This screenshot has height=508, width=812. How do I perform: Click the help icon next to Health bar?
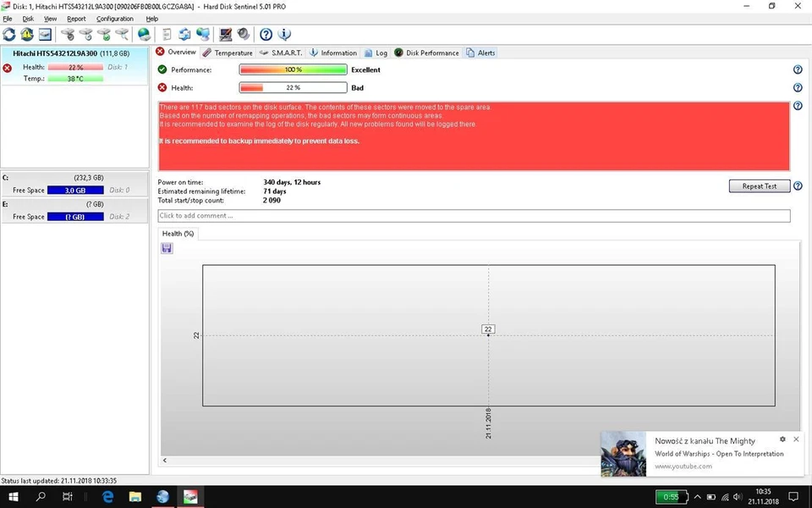tap(798, 87)
